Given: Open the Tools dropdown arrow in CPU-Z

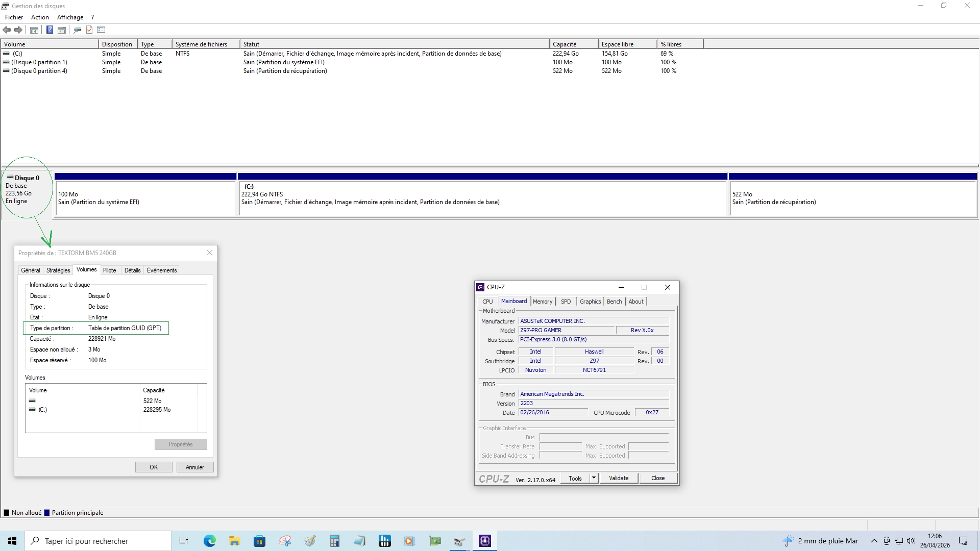Looking at the screenshot, I should click(594, 478).
